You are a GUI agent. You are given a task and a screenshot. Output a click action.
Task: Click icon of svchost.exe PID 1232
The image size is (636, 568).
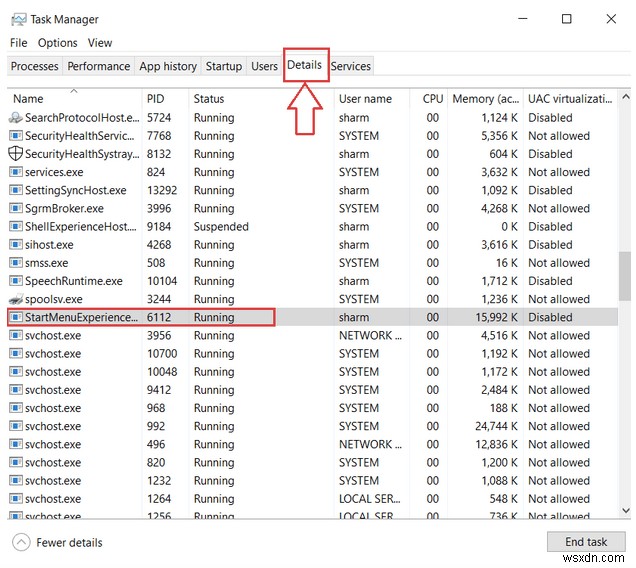15,481
